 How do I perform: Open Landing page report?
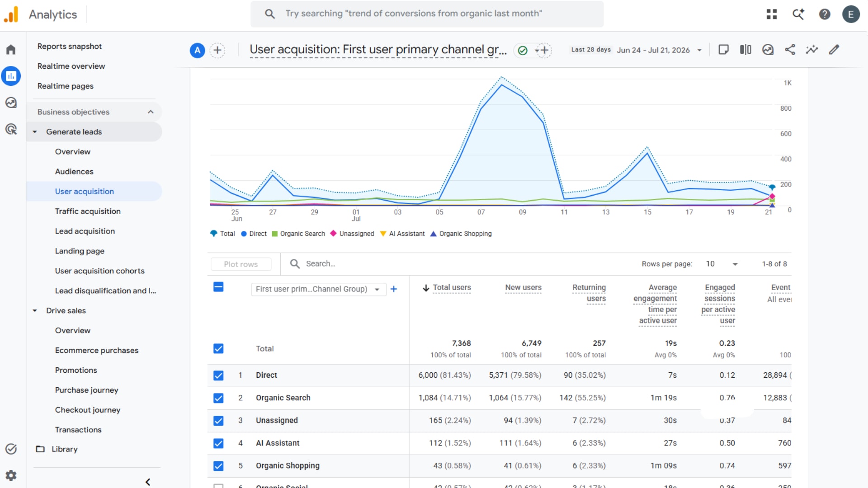tap(80, 251)
